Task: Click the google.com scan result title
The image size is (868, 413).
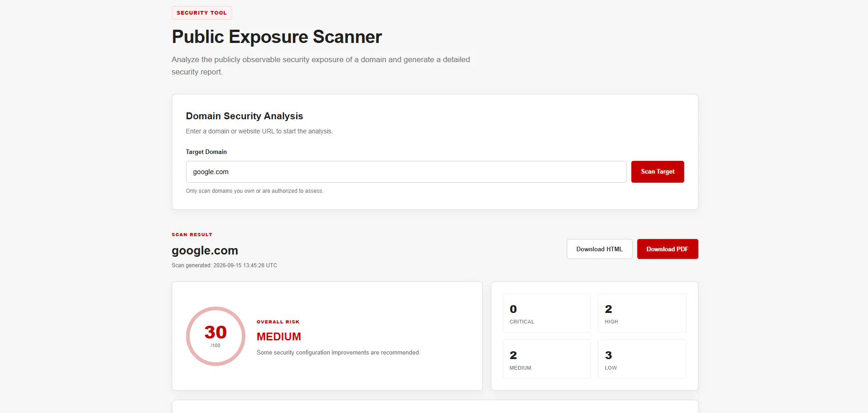Action: (x=205, y=250)
